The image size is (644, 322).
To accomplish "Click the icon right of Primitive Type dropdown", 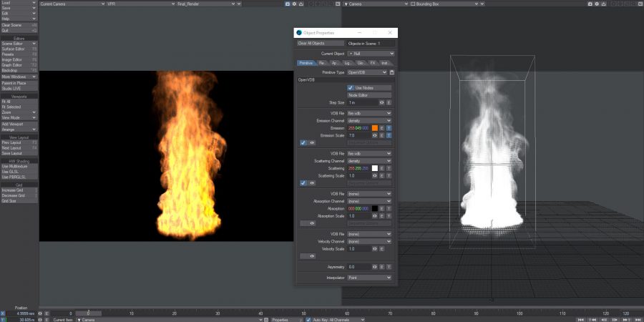I will pos(392,72).
